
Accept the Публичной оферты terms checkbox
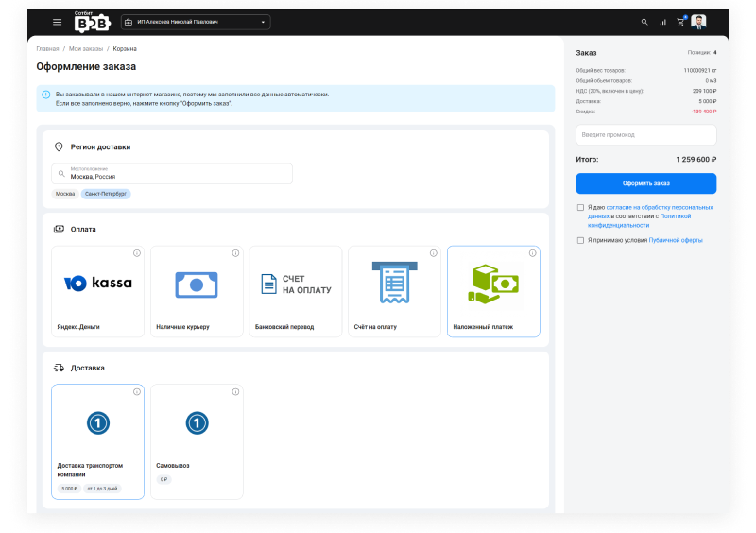(x=580, y=240)
